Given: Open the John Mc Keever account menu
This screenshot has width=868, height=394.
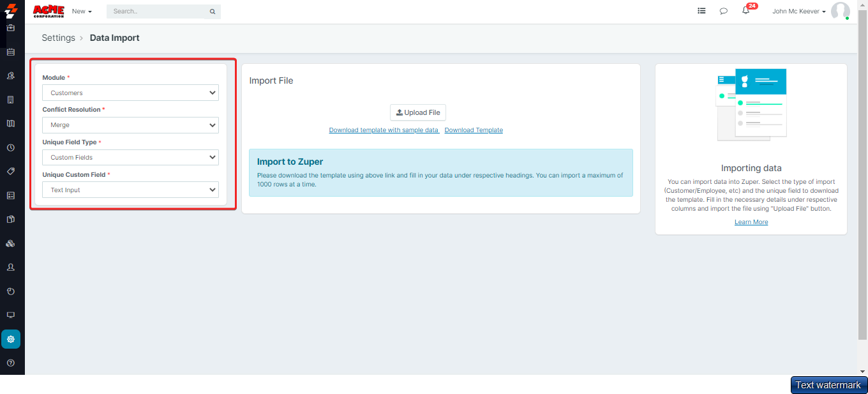Looking at the screenshot, I should click(799, 11).
